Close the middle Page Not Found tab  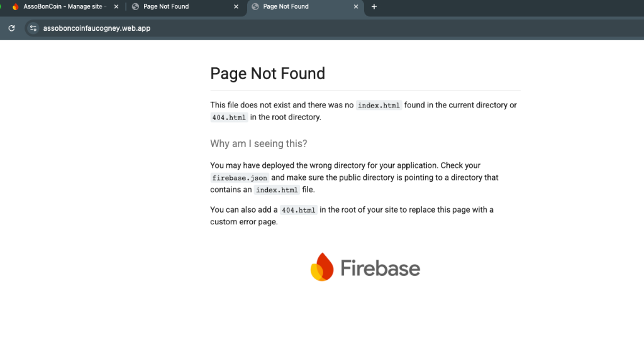point(236,7)
